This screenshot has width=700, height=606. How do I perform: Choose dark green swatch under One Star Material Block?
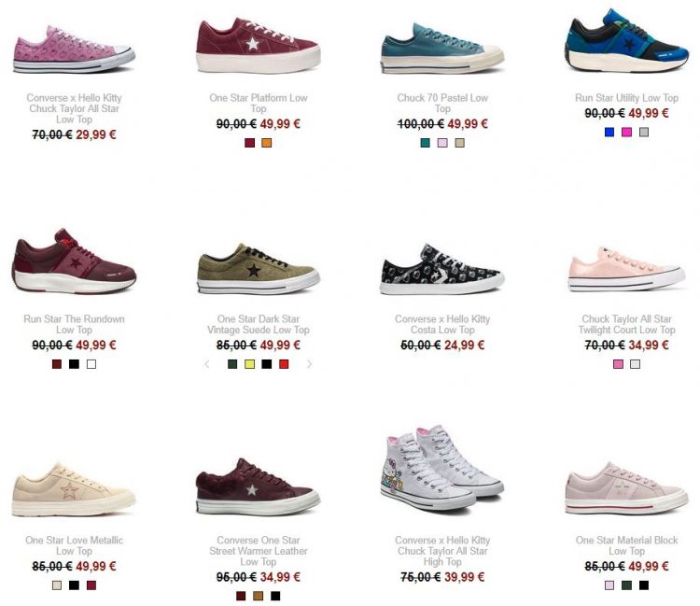point(627,585)
